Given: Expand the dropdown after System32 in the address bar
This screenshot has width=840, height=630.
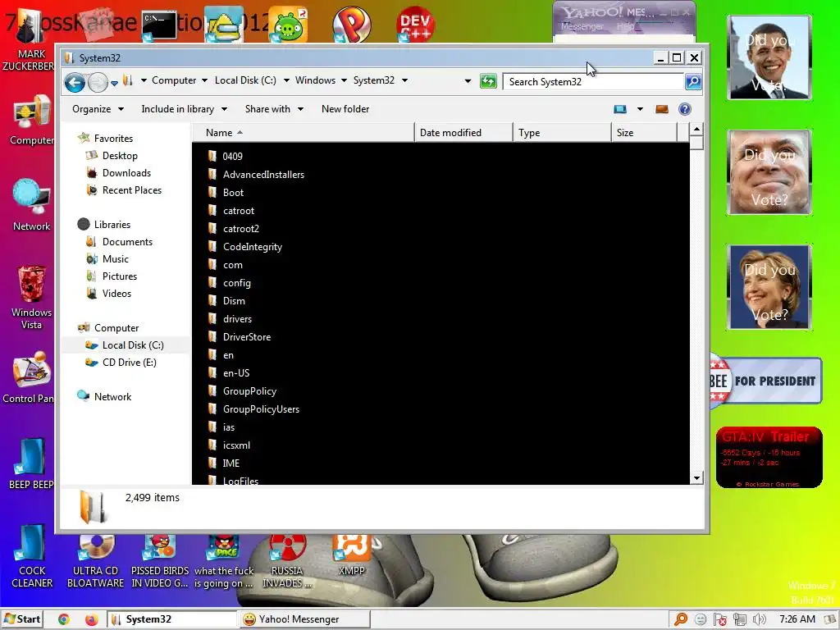Looking at the screenshot, I should click(404, 80).
